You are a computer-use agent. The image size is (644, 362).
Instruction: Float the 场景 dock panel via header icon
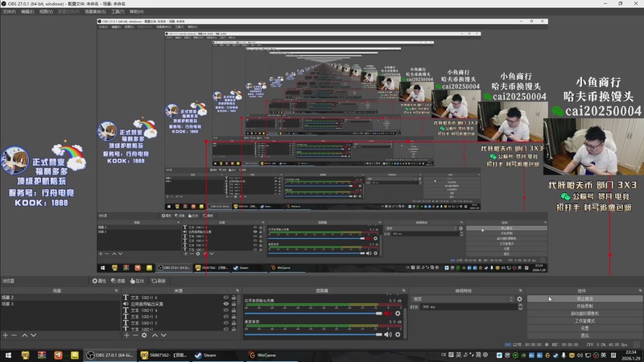click(x=116, y=290)
